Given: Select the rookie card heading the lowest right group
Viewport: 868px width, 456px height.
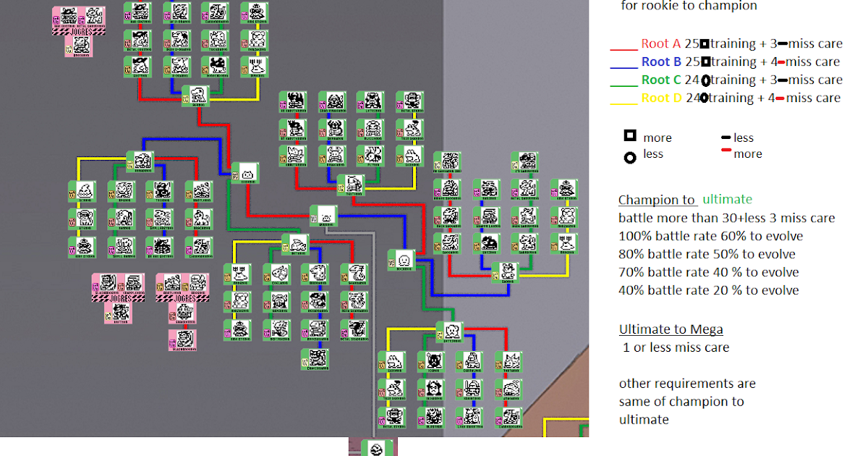Looking at the screenshot, I should click(450, 333).
